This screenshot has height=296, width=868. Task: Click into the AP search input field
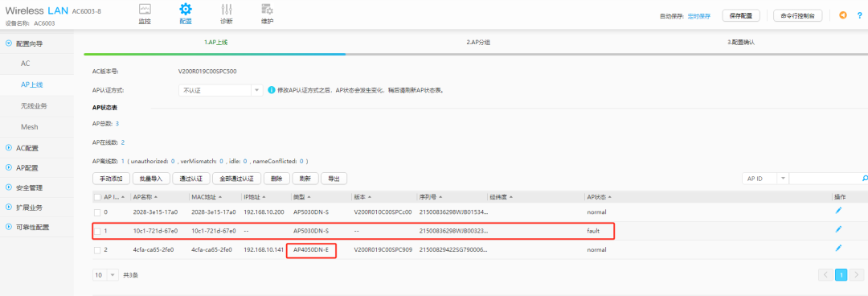[x=825, y=179]
